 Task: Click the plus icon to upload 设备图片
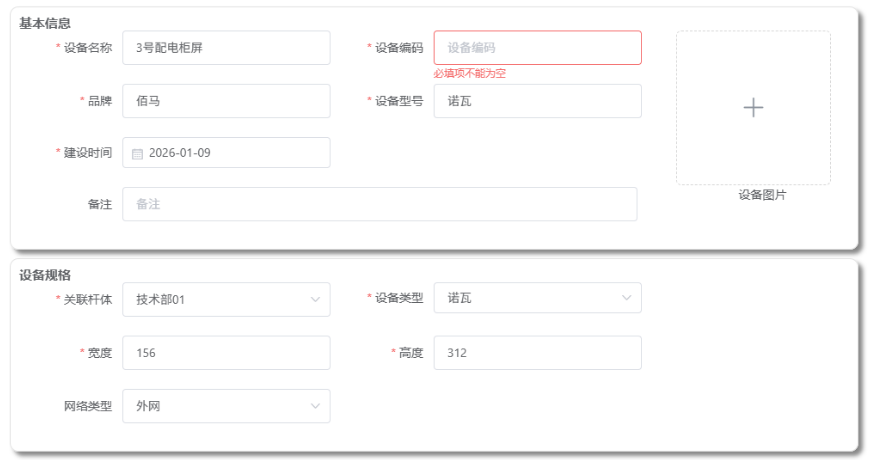[753, 108]
